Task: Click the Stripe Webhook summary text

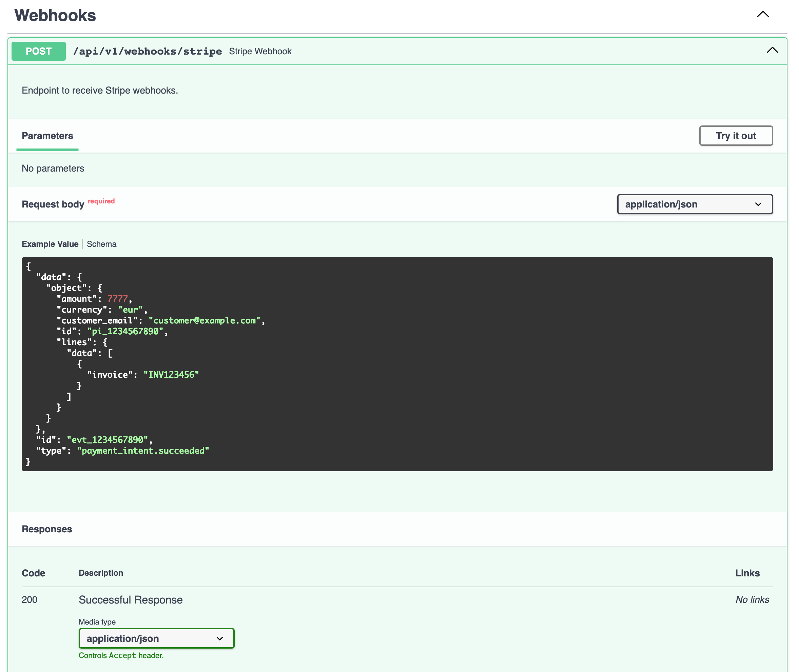Action: tap(260, 51)
